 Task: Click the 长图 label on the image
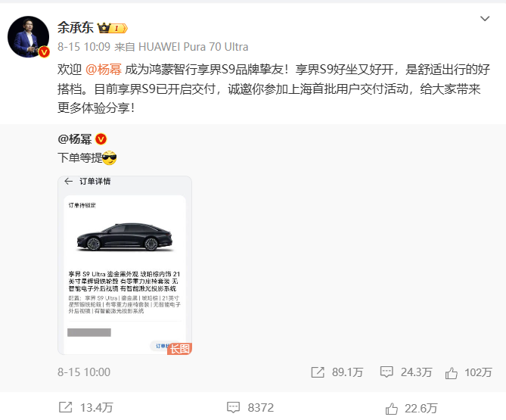(180, 349)
